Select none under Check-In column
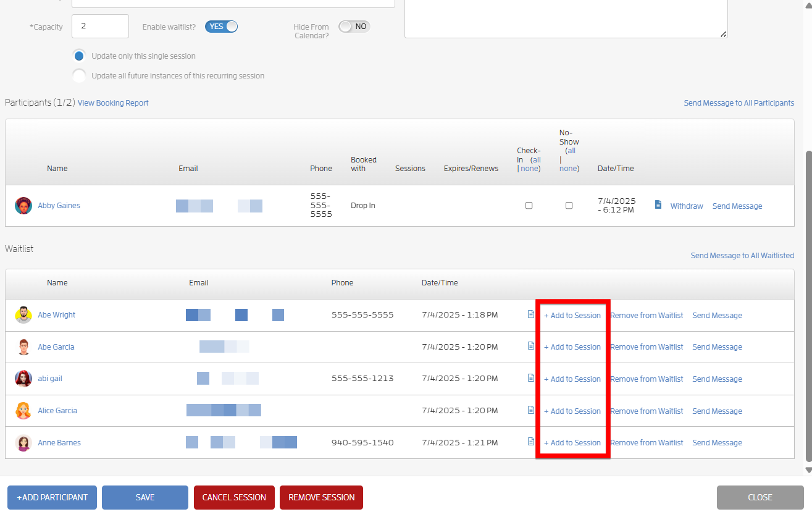Viewport: 812px width, 517px height. (530, 169)
